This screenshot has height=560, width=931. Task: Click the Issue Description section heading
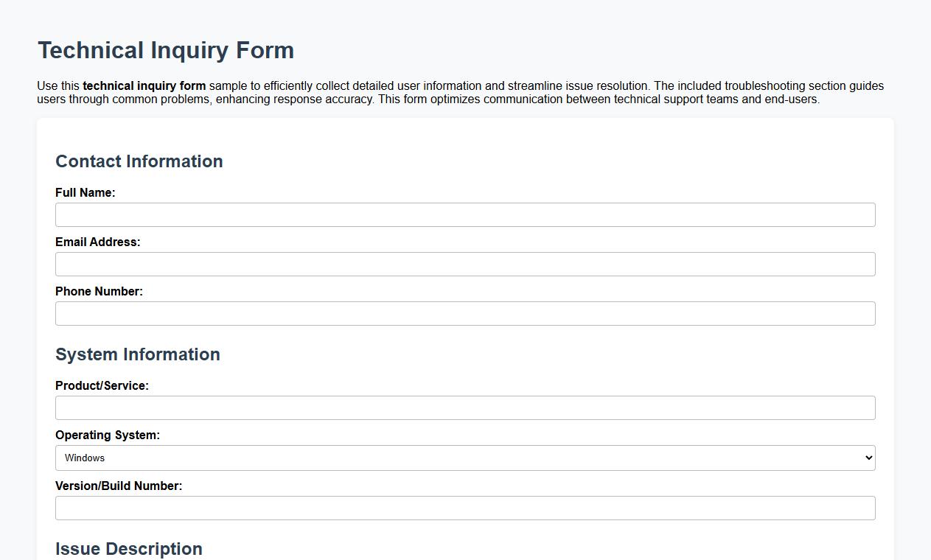128,549
